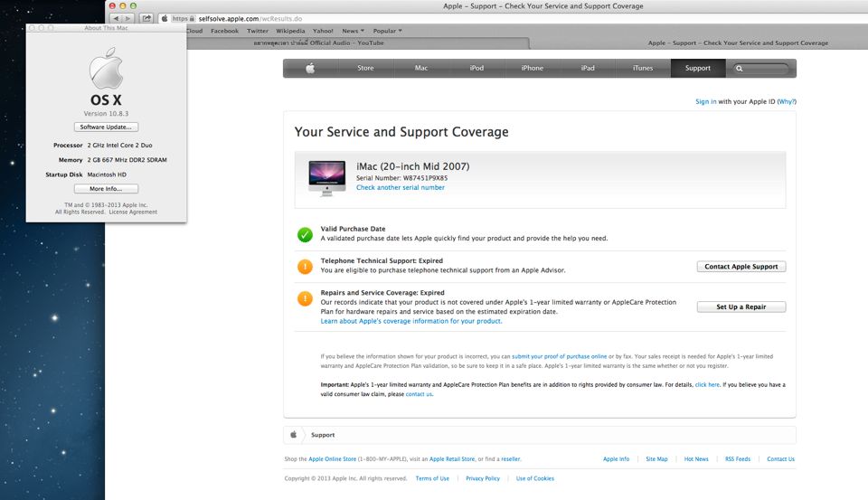Open Learn about Apple's coverage information link
The height and width of the screenshot is (500, 868).
411,321
